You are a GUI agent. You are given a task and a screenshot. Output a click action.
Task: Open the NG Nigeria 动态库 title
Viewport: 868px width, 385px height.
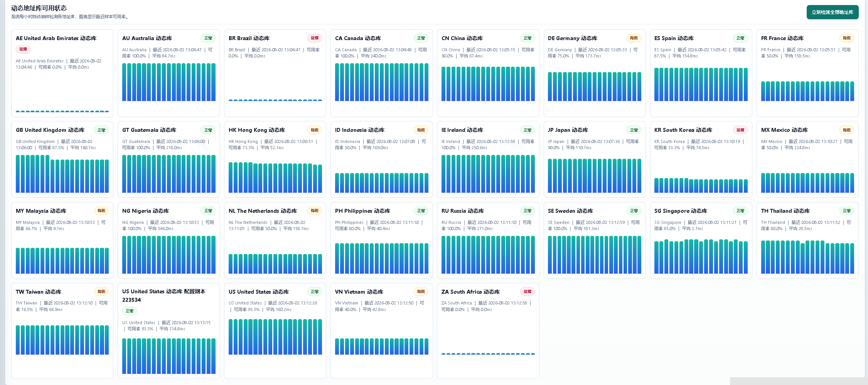(146, 211)
